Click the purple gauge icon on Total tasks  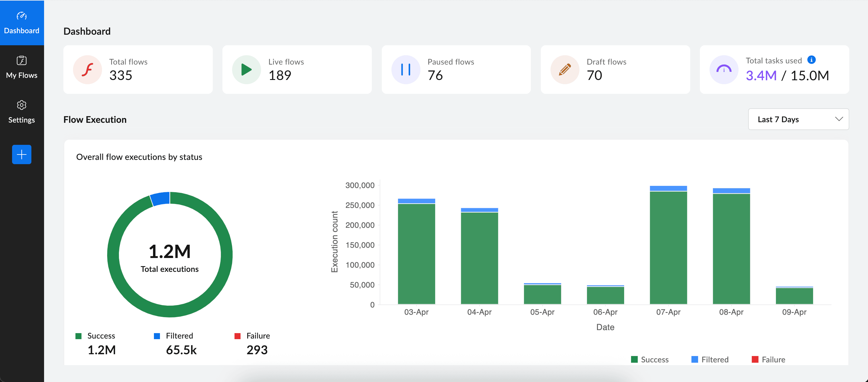[723, 70]
